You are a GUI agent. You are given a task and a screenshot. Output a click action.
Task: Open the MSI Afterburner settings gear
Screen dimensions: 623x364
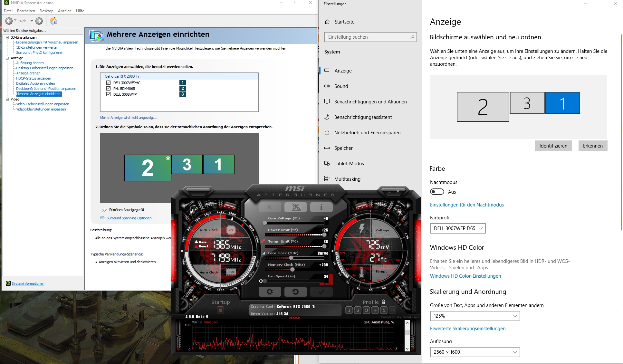coord(270,292)
